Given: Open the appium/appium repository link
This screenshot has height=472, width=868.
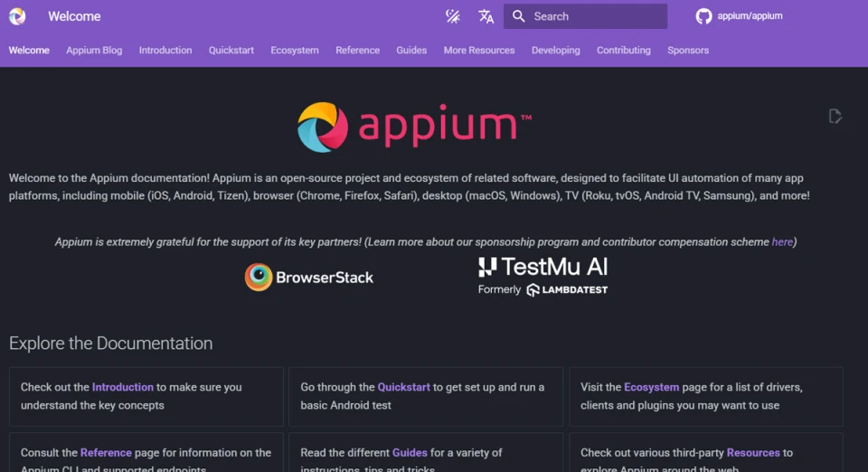Looking at the screenshot, I should click(x=750, y=16).
